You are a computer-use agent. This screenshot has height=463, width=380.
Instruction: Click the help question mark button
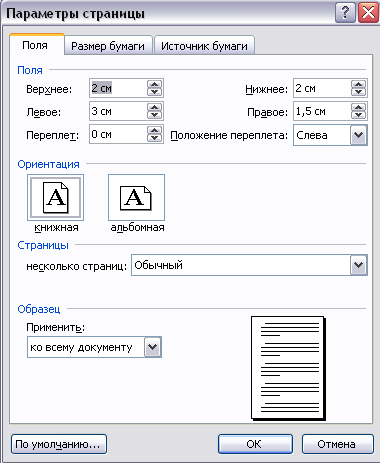point(345,13)
